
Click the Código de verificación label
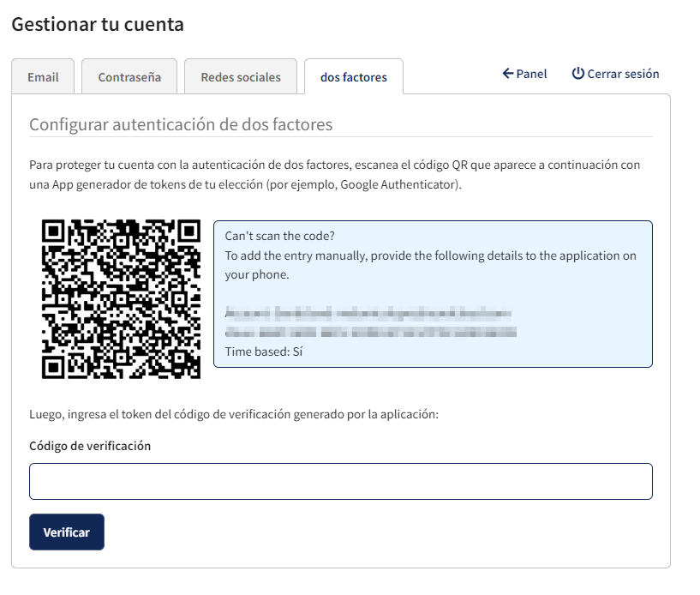(90, 446)
